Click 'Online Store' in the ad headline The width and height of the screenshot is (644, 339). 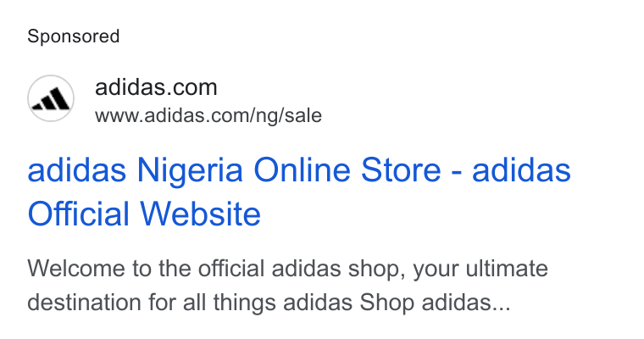point(347,170)
